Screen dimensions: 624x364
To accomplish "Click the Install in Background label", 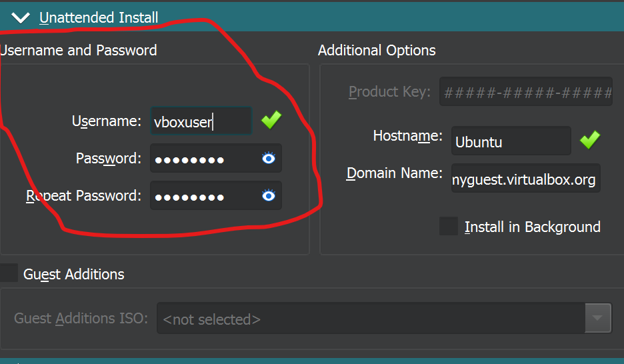I will [533, 227].
